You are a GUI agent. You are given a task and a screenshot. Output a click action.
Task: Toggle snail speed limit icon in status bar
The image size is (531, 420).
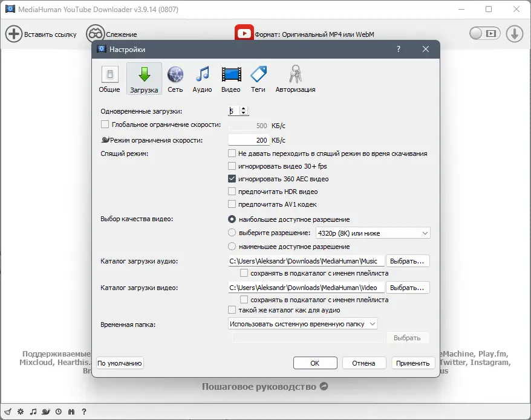click(x=46, y=412)
